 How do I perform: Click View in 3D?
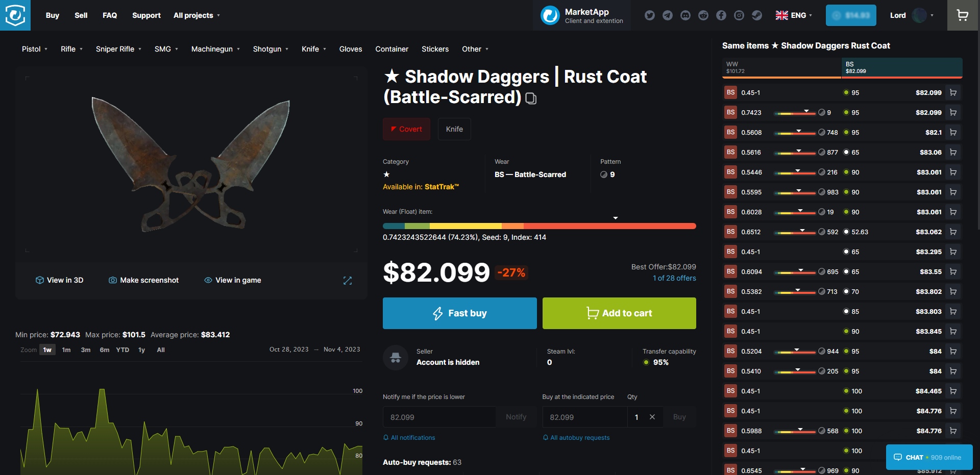click(x=60, y=280)
